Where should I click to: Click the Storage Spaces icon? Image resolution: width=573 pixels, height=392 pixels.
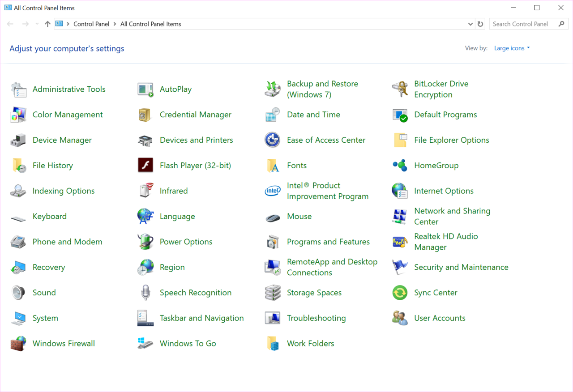(x=273, y=293)
